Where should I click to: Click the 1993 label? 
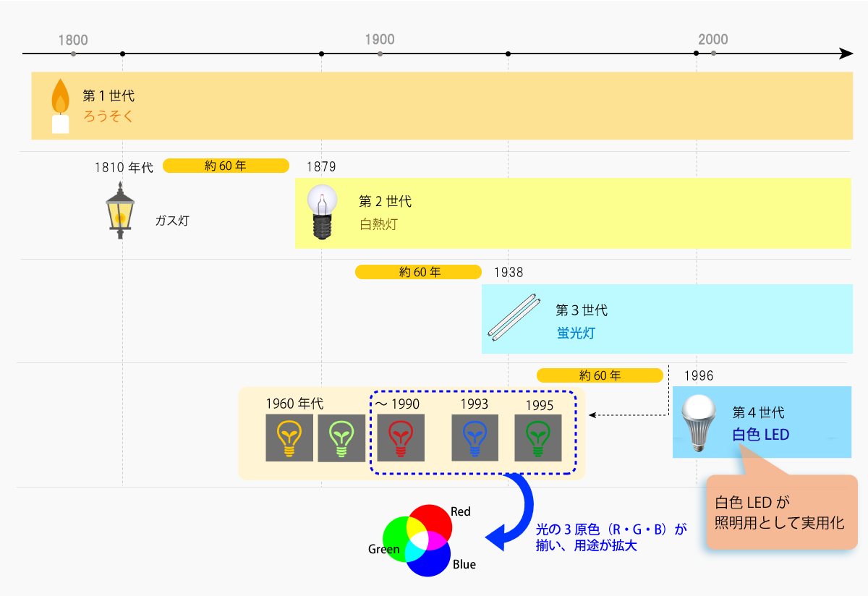click(x=474, y=404)
